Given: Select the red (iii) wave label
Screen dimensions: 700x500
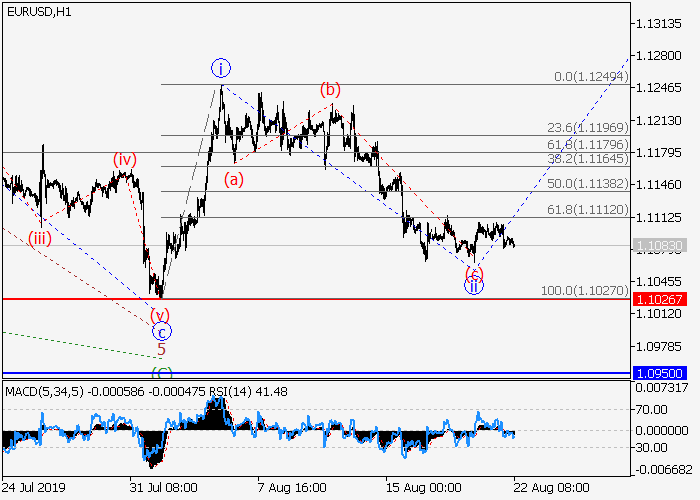Looking at the screenshot, I should 41,237.
